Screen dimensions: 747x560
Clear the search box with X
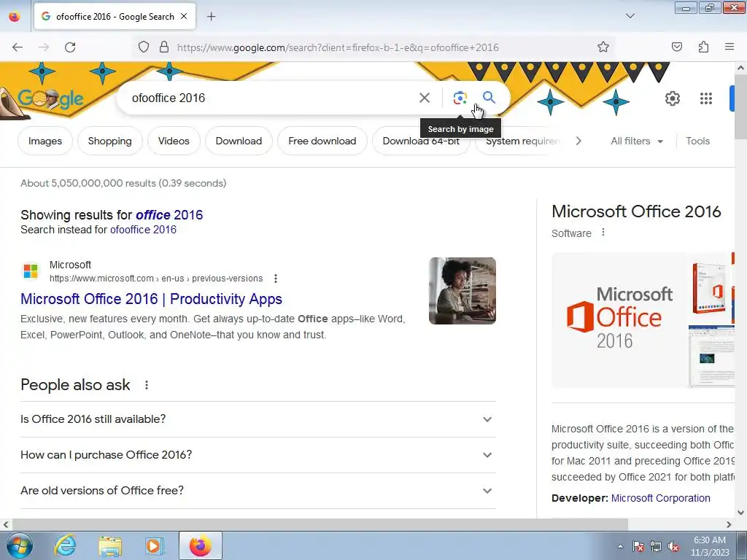coord(424,98)
